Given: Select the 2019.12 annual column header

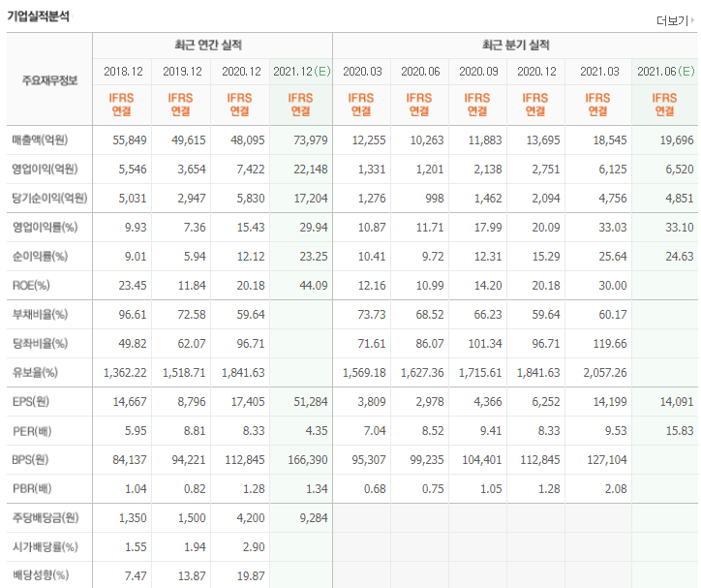Looking at the screenshot, I should click(182, 71).
